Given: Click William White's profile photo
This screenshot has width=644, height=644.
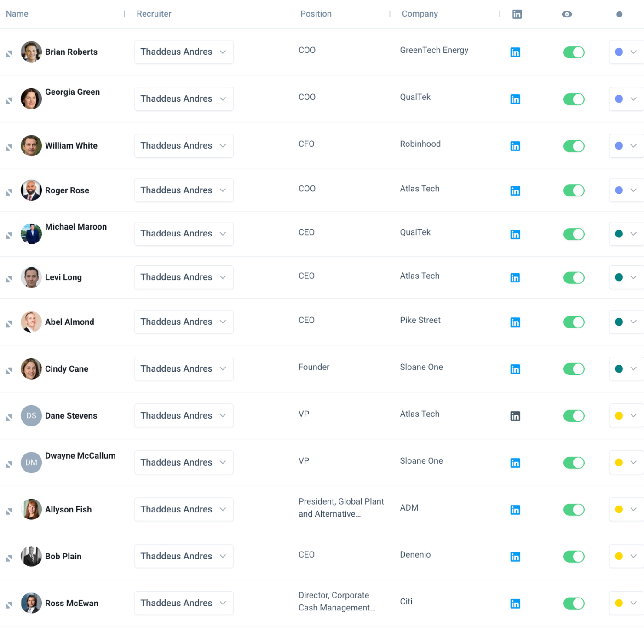Looking at the screenshot, I should (x=31, y=146).
